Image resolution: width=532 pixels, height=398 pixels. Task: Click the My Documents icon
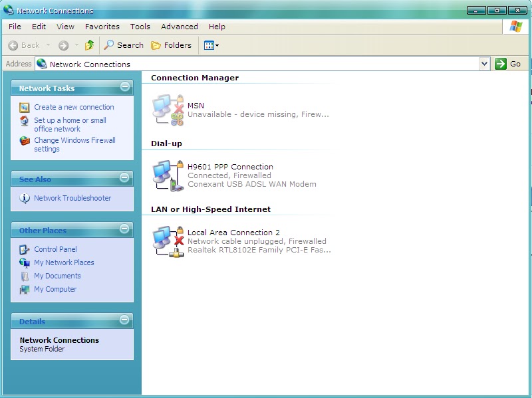tap(25, 276)
